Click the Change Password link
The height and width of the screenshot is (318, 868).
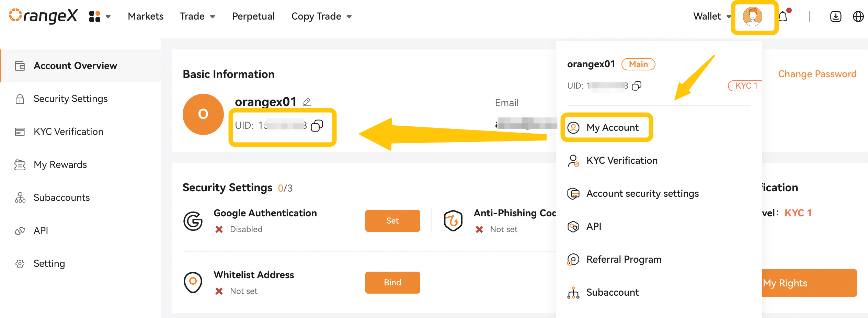tap(817, 74)
